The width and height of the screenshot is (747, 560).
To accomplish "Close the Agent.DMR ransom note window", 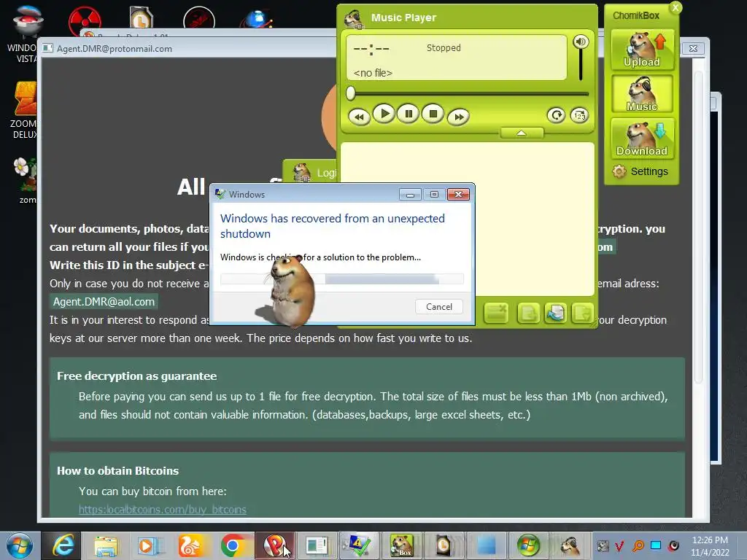I will point(693,49).
